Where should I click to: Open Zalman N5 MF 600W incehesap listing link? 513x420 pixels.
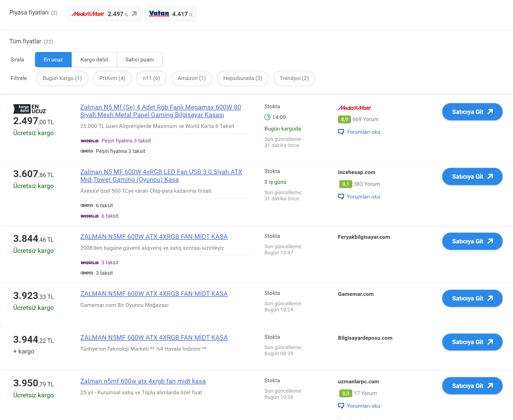(161, 176)
